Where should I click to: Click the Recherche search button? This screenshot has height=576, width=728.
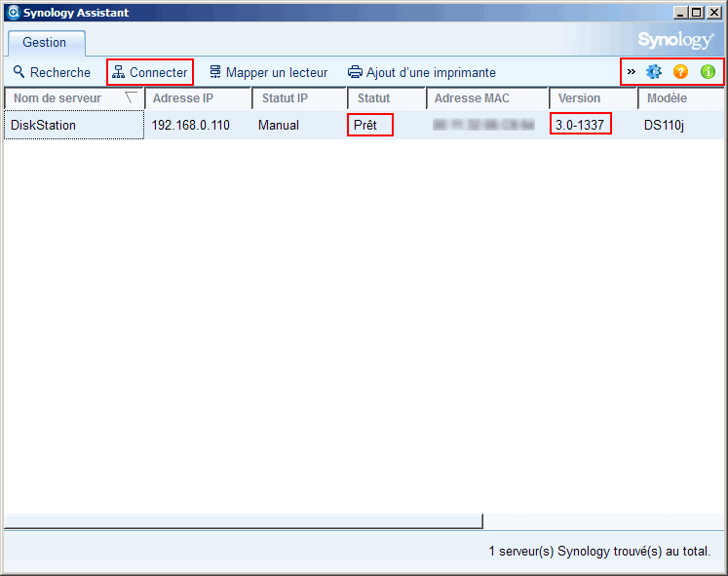[52, 72]
